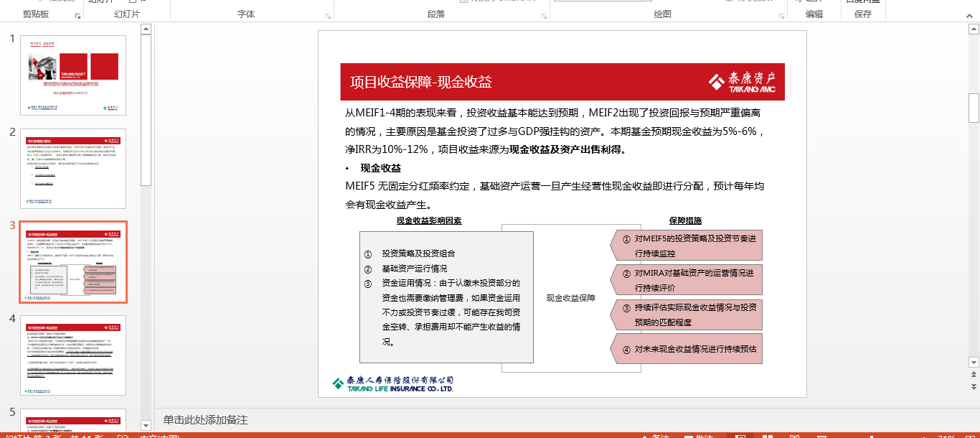The image size is (980, 438).
Task: Click the previous slide double-arrow button
Action: coord(974,374)
